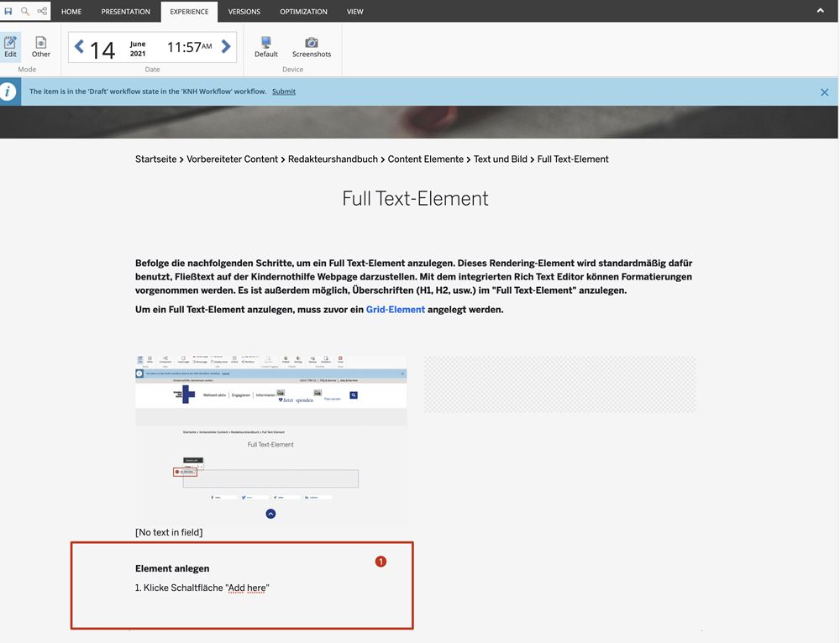This screenshot has width=840, height=643.
Task: Open search with the magnifier icon
Action: click(x=25, y=11)
